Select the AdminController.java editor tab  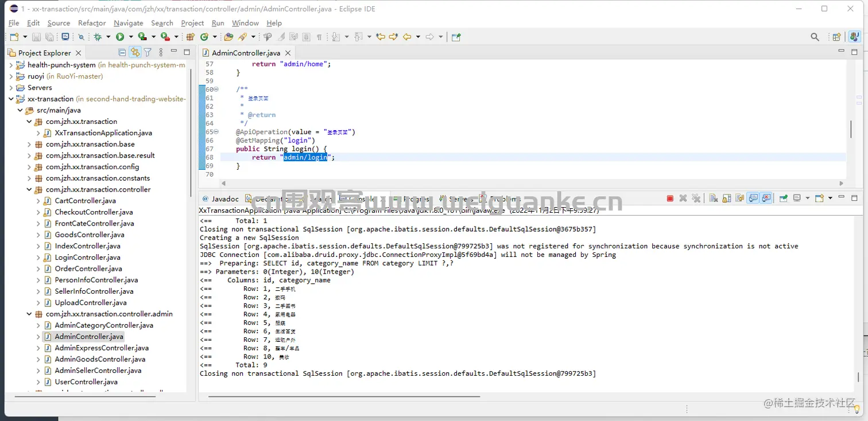point(246,53)
